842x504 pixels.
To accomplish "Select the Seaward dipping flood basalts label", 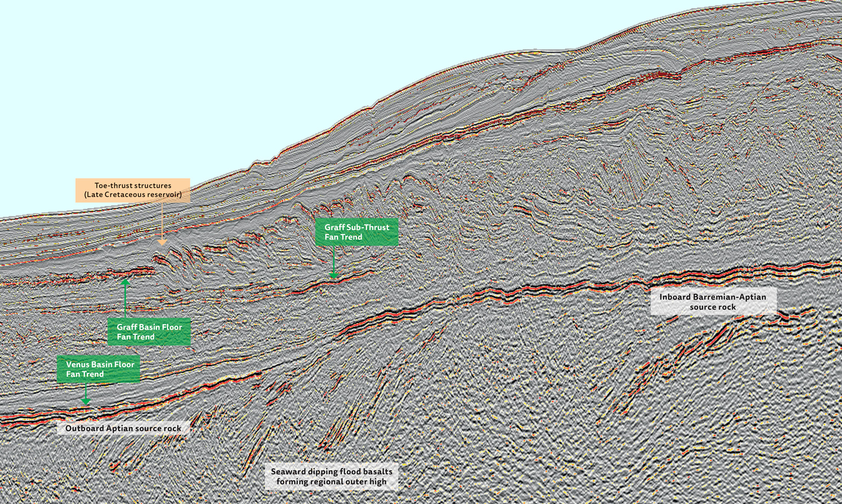I will click(x=331, y=476).
